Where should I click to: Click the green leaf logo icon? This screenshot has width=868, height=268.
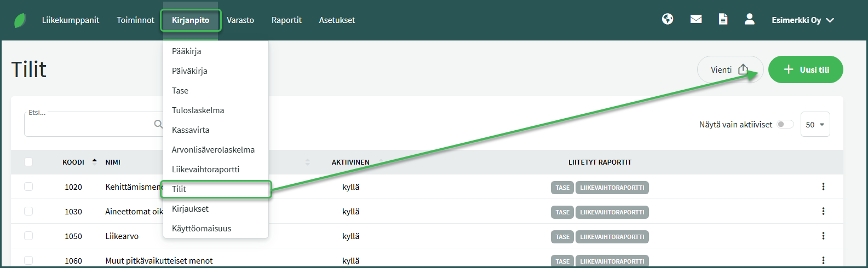[x=20, y=20]
